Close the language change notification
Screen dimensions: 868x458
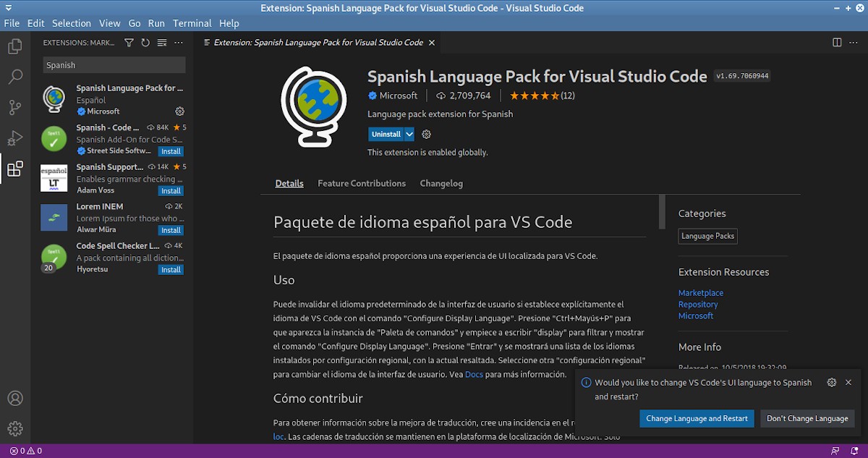point(848,383)
